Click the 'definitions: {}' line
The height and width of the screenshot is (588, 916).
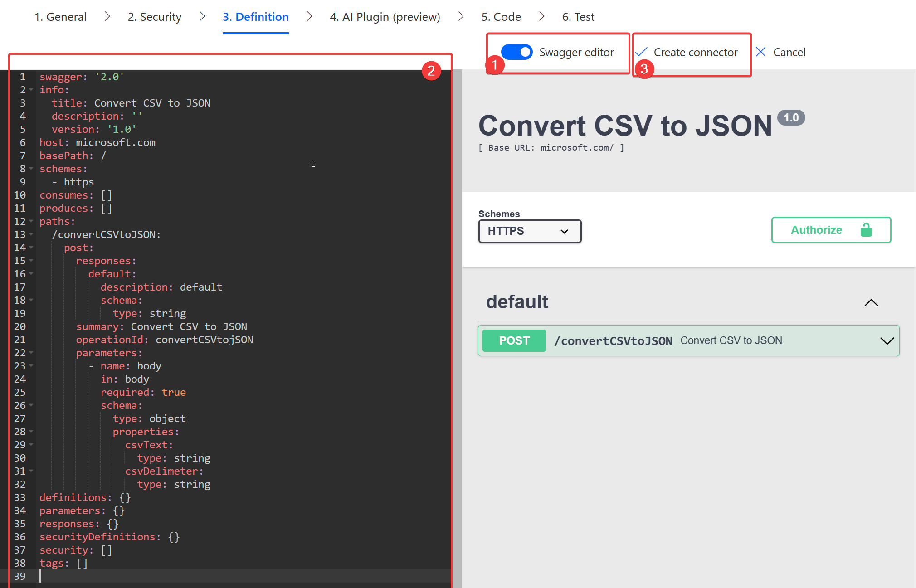[x=85, y=497]
